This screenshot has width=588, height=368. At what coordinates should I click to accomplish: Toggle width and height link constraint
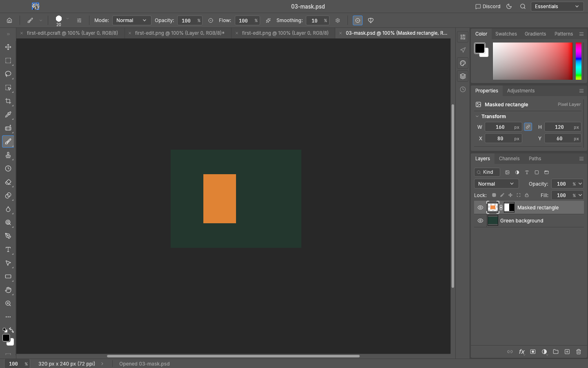point(528,127)
